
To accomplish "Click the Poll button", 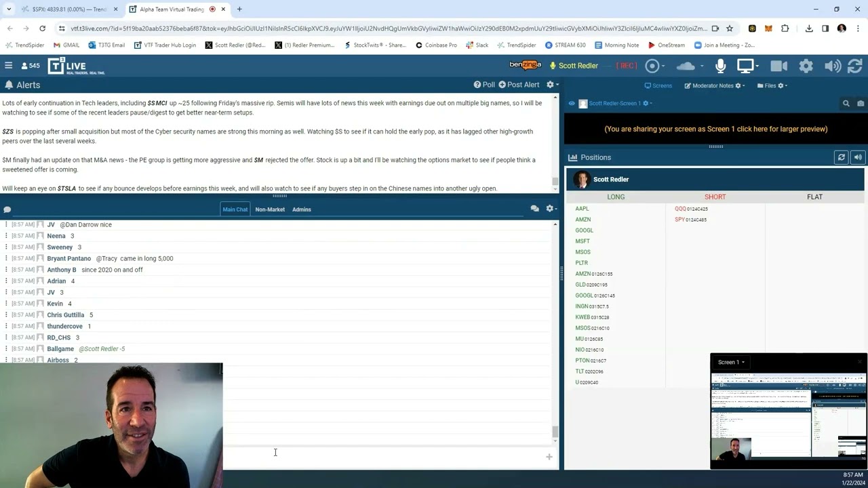I will [x=484, y=85].
